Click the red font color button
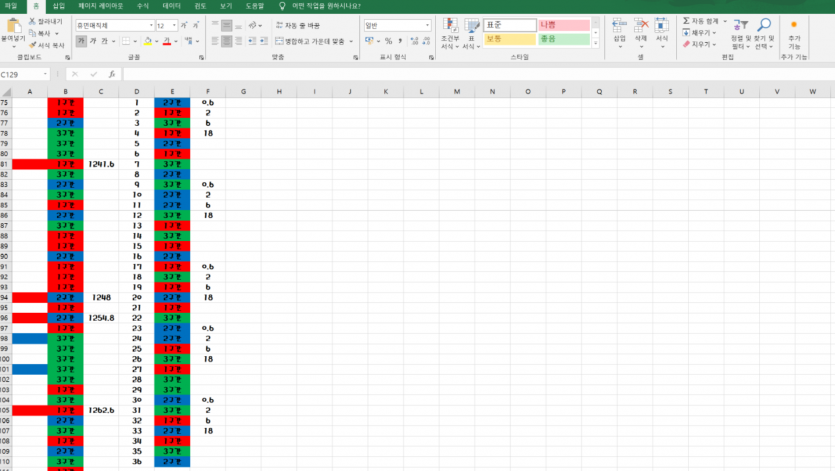This screenshot has height=471, width=835. [167, 41]
